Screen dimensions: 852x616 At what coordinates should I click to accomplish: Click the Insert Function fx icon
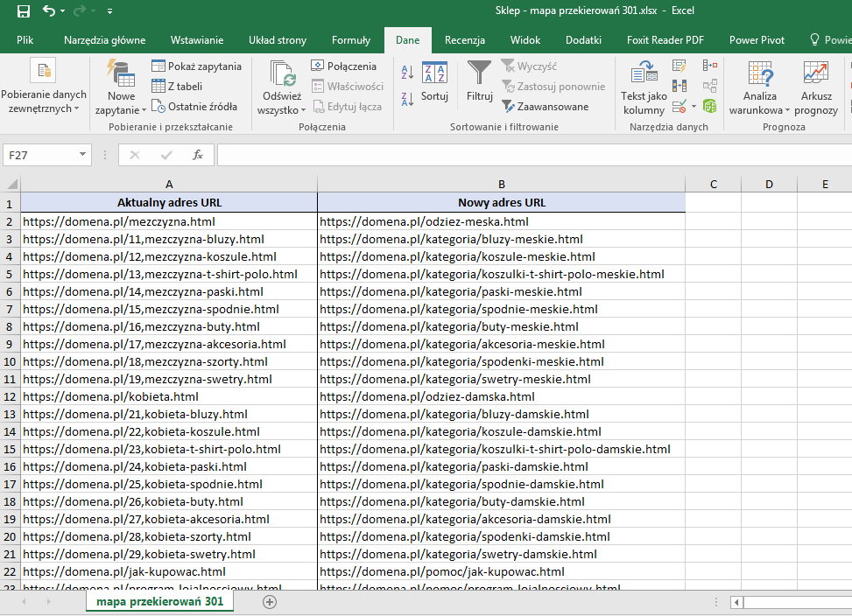point(198,155)
